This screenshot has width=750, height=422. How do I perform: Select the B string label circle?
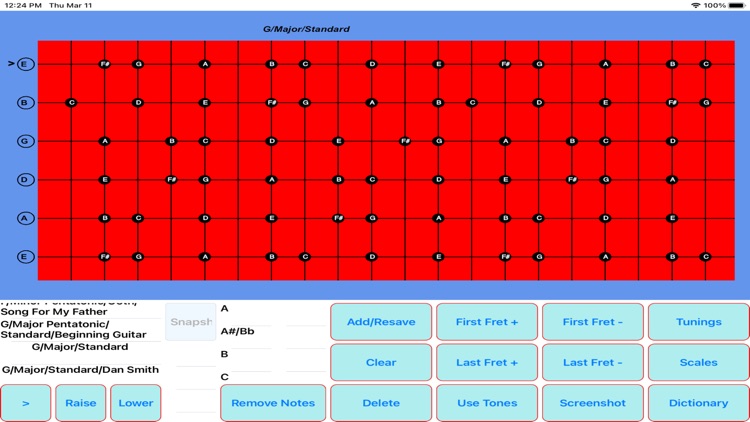pos(25,102)
